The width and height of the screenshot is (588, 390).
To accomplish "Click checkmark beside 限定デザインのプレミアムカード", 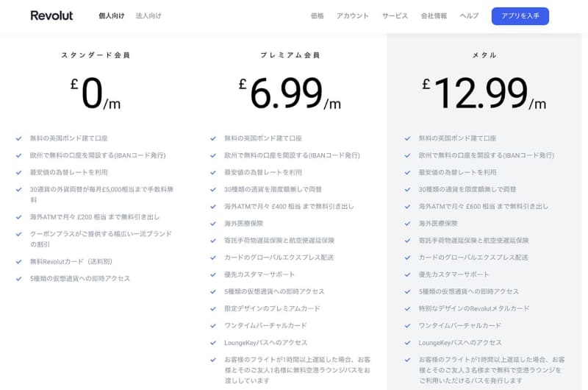I will [x=213, y=308].
